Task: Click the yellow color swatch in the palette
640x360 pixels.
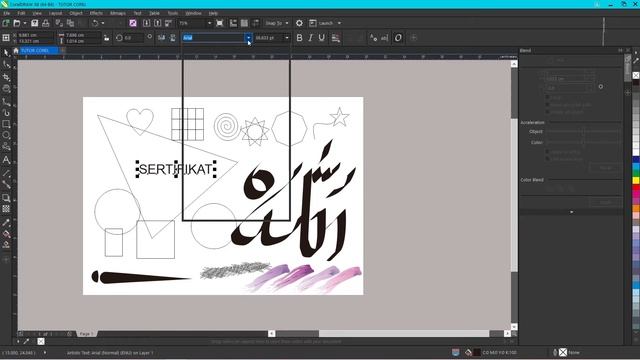Action: [x=636, y=180]
